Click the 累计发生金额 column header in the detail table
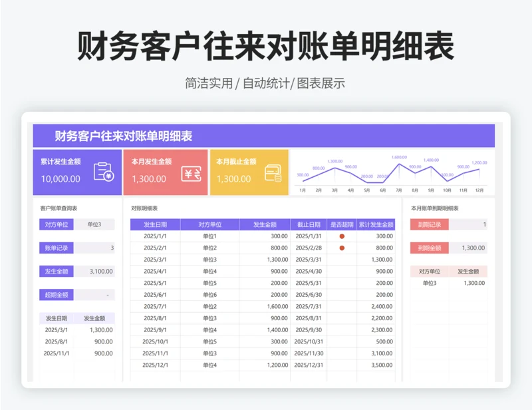Screen dimensions: 532x410 coord(376,224)
